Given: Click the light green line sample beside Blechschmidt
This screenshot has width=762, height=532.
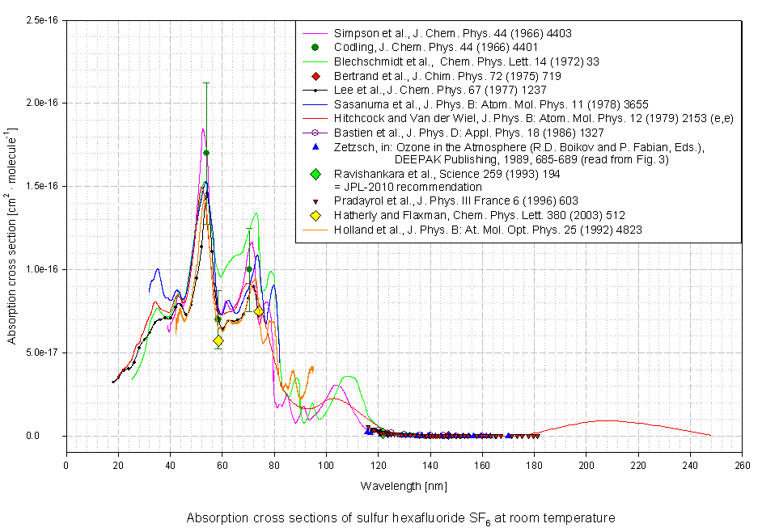Looking at the screenshot, I should [x=315, y=61].
